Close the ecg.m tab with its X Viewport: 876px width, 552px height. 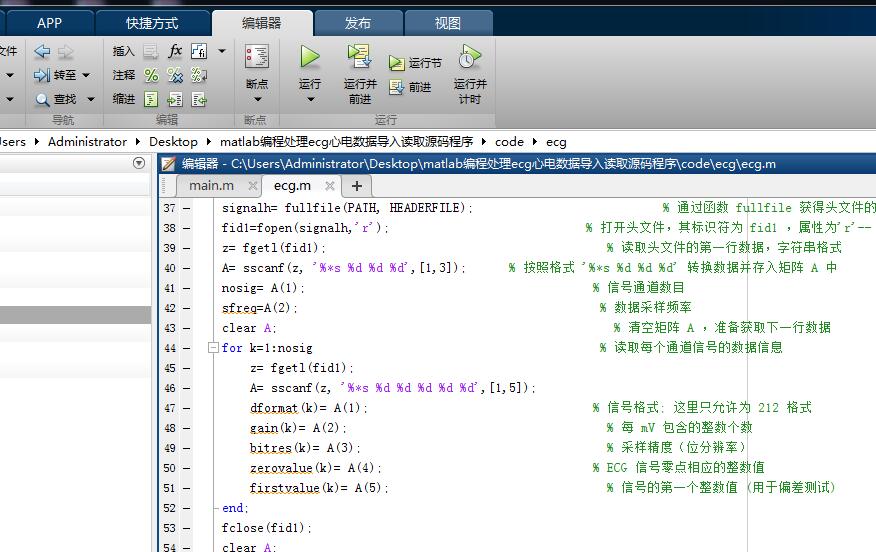click(x=330, y=185)
